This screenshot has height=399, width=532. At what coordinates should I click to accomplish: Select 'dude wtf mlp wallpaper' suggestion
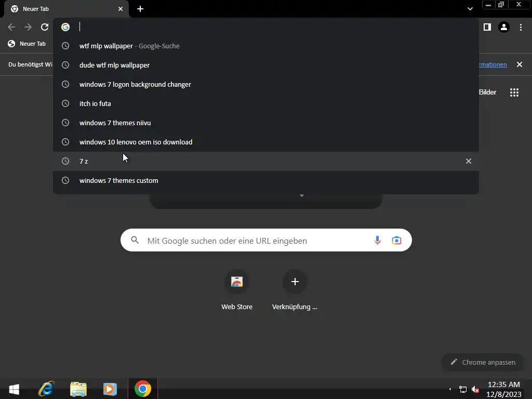266,65
